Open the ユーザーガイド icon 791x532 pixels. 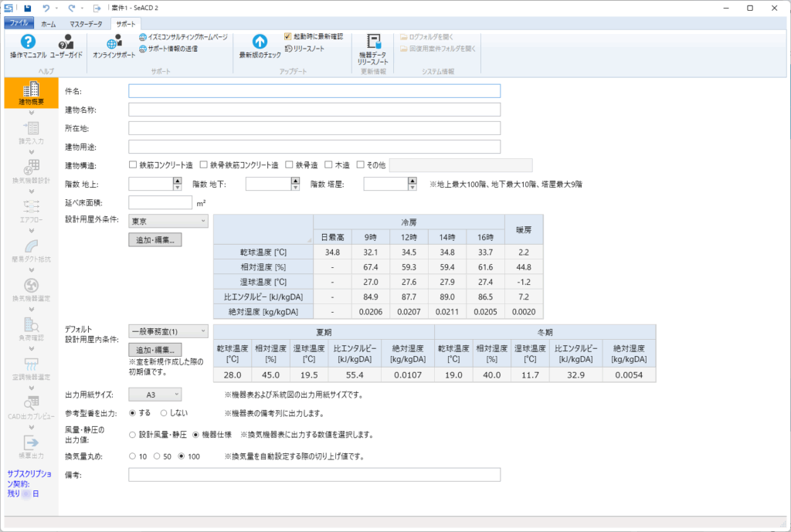pyautogui.click(x=66, y=43)
